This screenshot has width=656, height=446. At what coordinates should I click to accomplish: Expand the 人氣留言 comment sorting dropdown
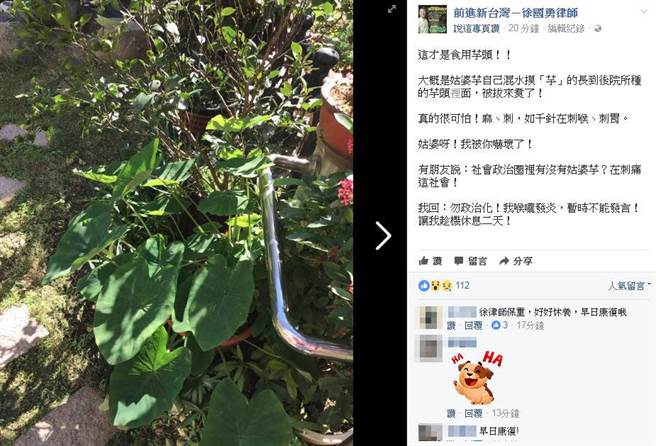click(630, 286)
